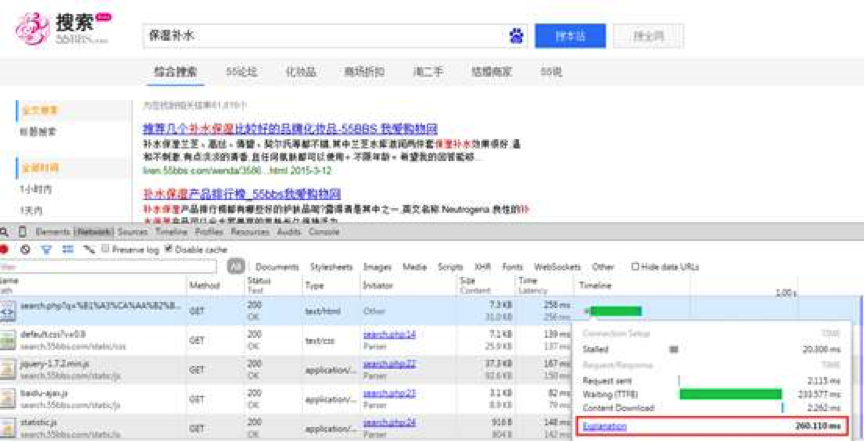Switch to the Timeline panel tab
The height and width of the screenshot is (442, 865).
(x=172, y=232)
